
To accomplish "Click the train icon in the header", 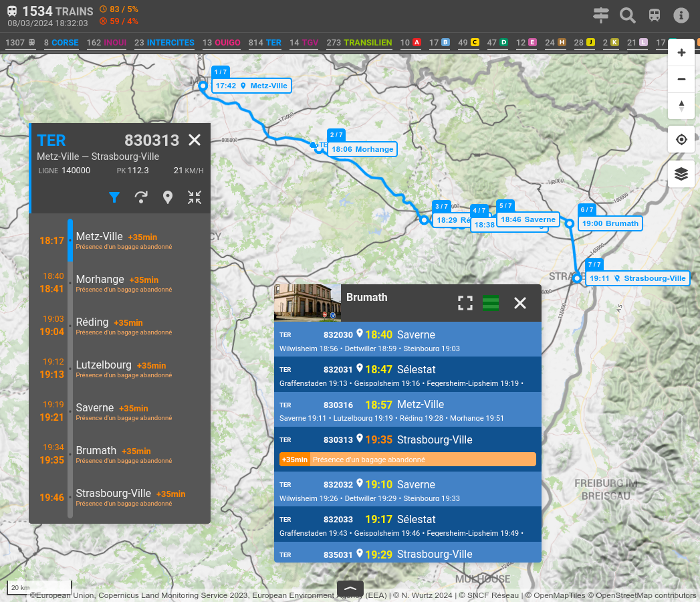I will coord(655,15).
